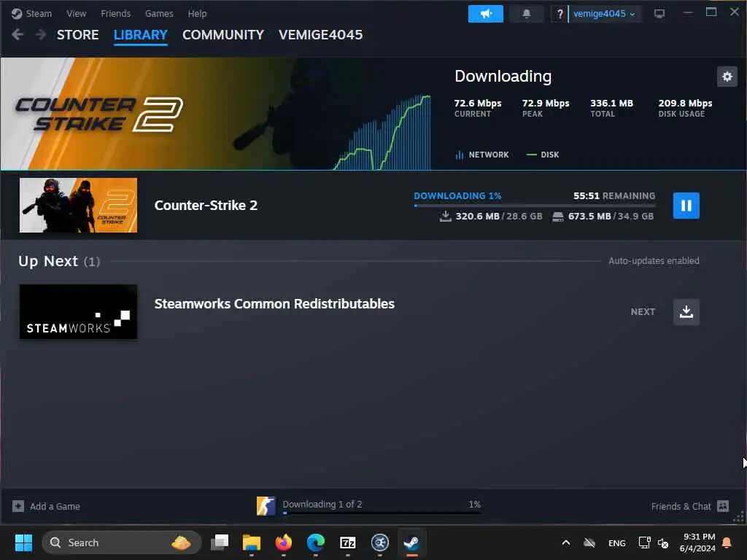Image resolution: width=747 pixels, height=560 pixels.
Task: Click the 209.8 Mbps DISK USAGE stat
Action: 685,108
